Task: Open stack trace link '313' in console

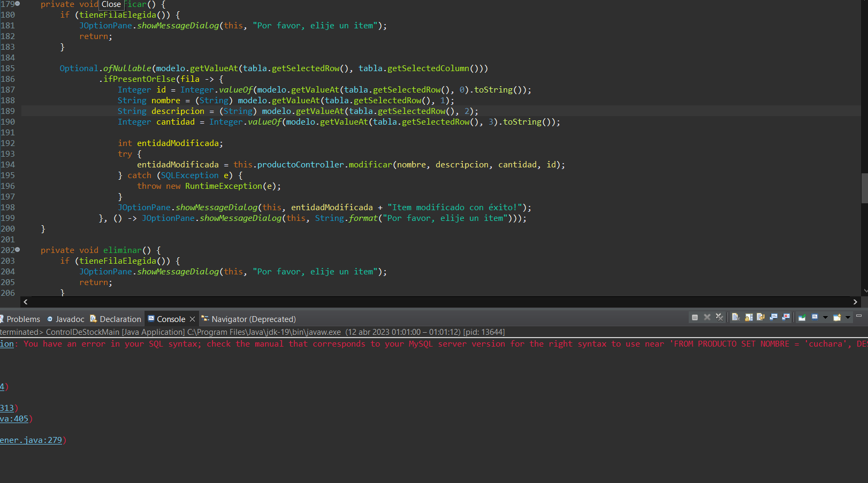Action: (7, 408)
